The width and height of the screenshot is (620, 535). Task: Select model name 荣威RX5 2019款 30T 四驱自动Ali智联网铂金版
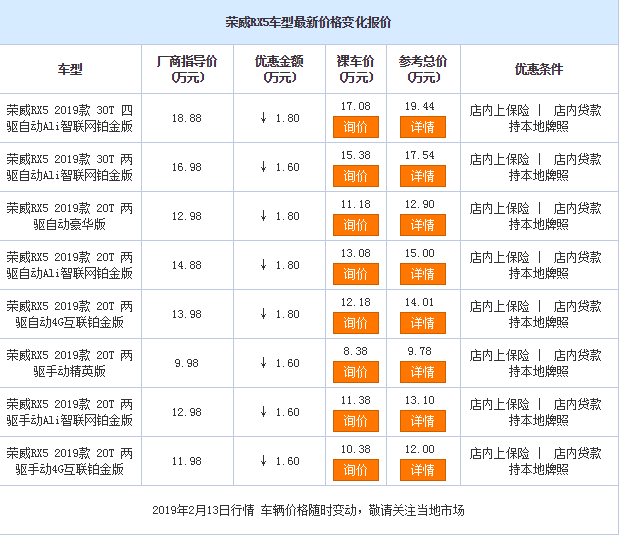[70, 118]
